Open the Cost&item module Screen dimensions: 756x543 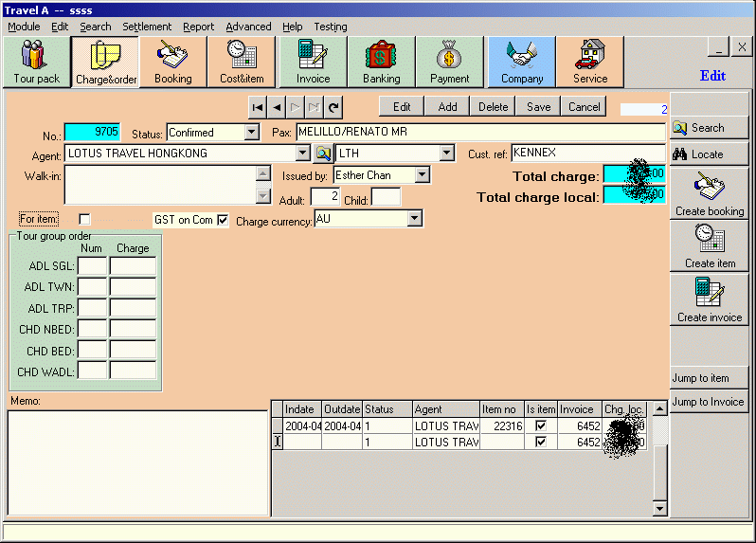(x=242, y=63)
